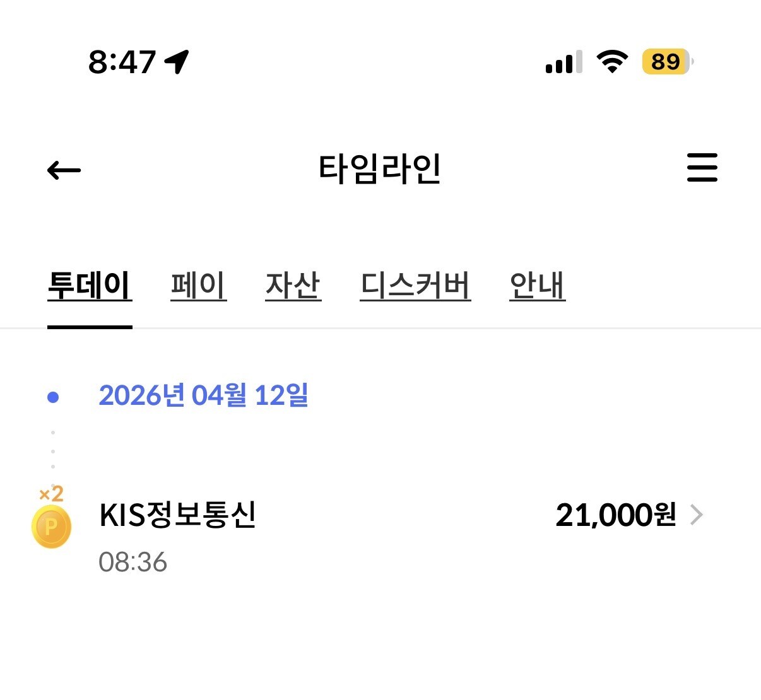The width and height of the screenshot is (761, 700).
Task: Tap the back arrow icon
Action: click(x=64, y=170)
